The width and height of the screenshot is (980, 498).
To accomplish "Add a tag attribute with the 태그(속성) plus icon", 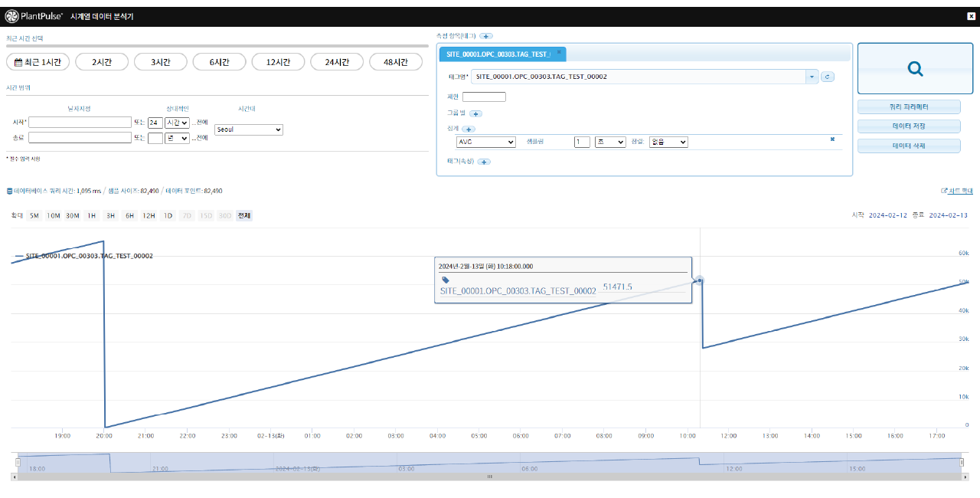I will tap(484, 162).
